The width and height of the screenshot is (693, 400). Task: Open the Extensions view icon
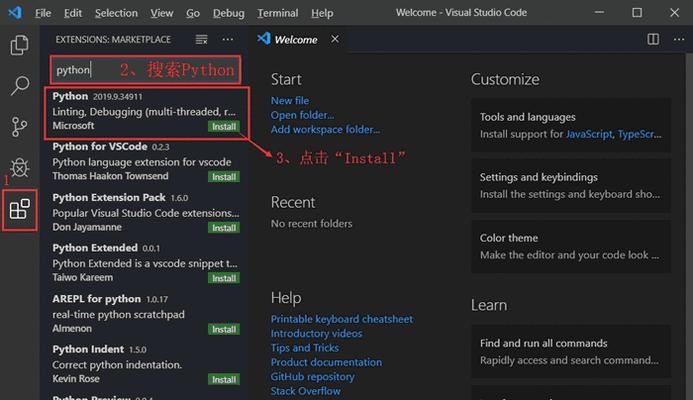[x=19, y=210]
